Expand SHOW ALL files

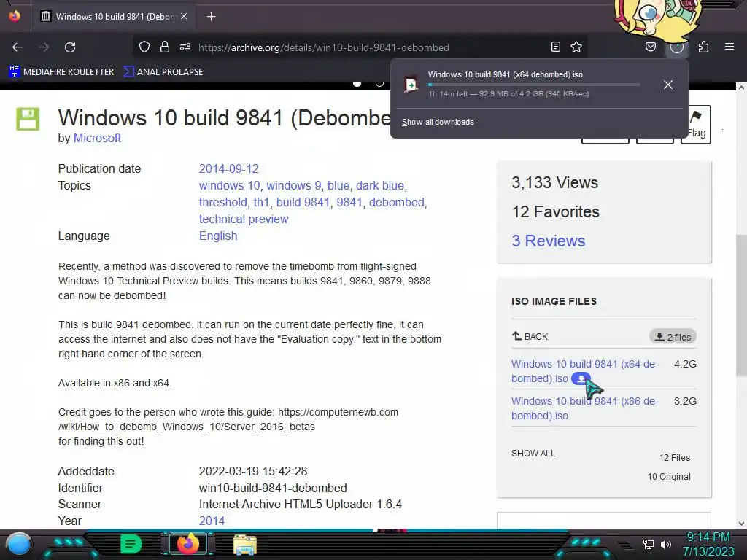point(533,454)
